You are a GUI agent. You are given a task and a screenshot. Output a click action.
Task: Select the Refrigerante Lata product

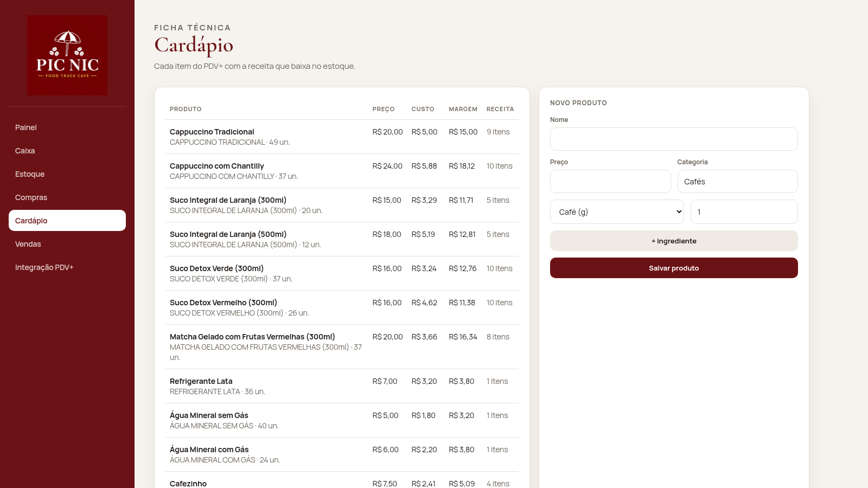coord(201,381)
